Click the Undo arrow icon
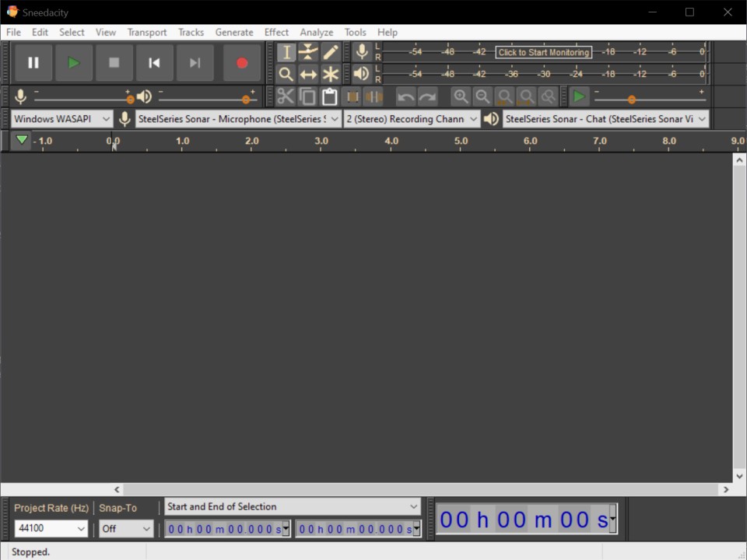Image resolution: width=747 pixels, height=560 pixels. tap(406, 96)
